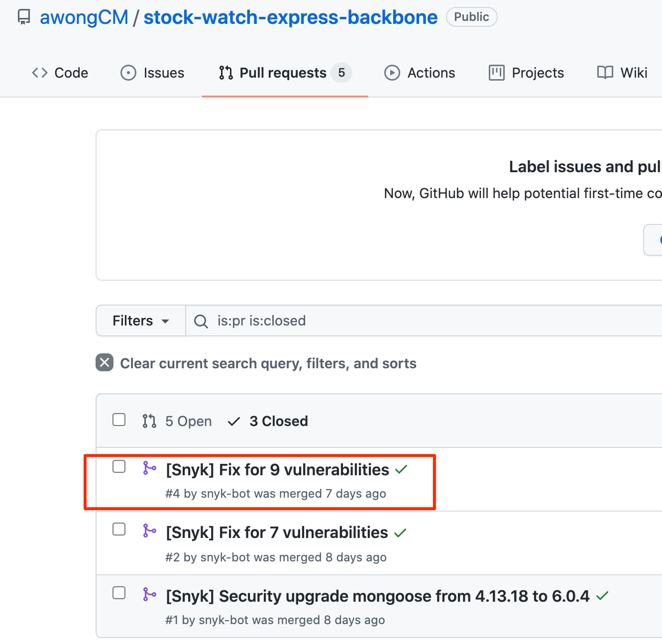Click the merged icon for mongoose upgrade PR

click(149, 595)
